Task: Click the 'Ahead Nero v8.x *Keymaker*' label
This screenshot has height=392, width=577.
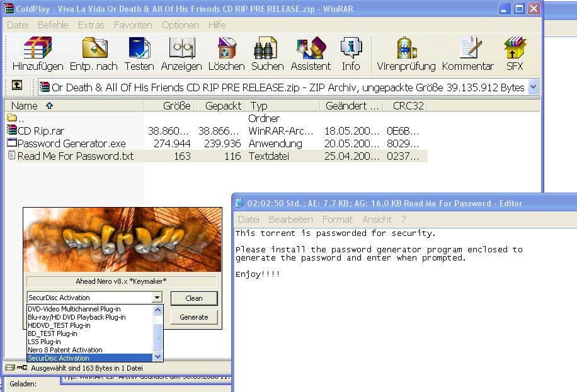Action: [121, 281]
